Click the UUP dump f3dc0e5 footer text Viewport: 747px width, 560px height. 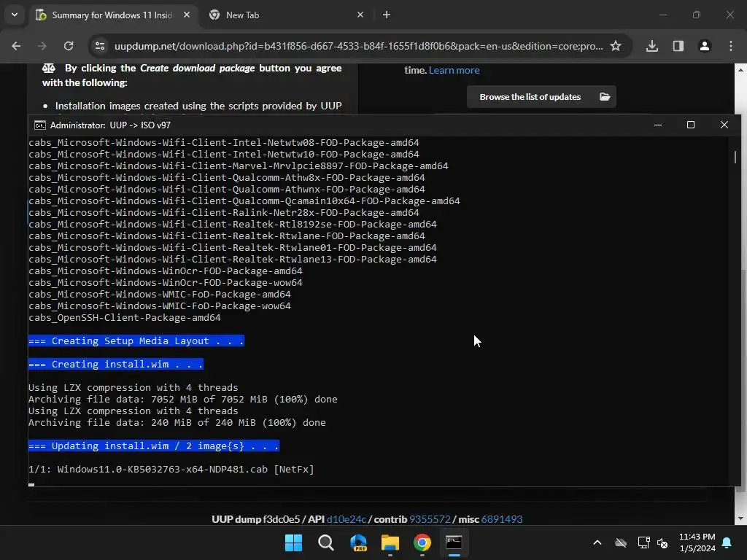256,519
